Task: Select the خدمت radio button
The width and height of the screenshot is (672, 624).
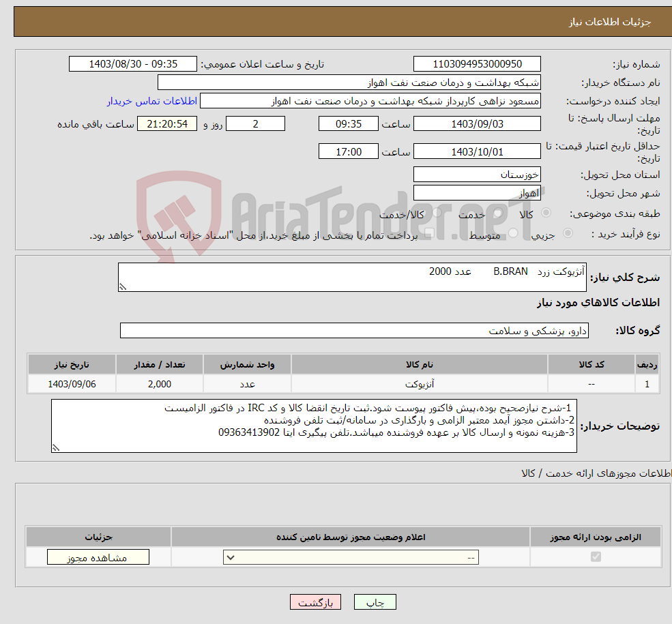Action: (498, 213)
